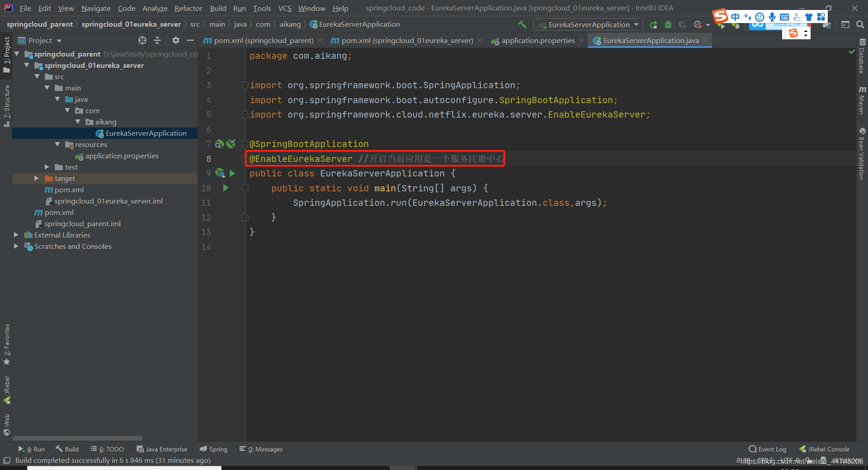Collapse the main folder arrow
This screenshot has height=470, width=868.
click(x=47, y=88)
